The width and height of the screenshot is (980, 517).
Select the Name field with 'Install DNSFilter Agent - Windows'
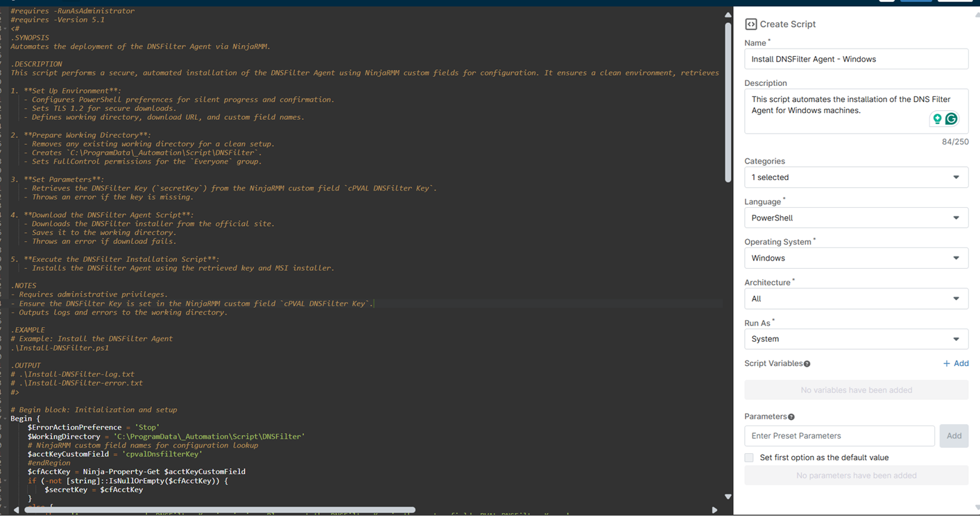click(x=856, y=58)
